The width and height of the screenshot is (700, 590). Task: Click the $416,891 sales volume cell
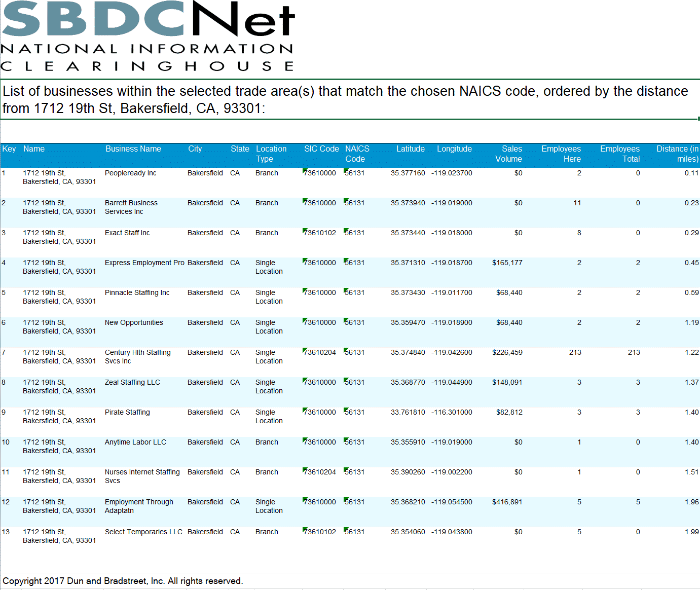click(507, 502)
